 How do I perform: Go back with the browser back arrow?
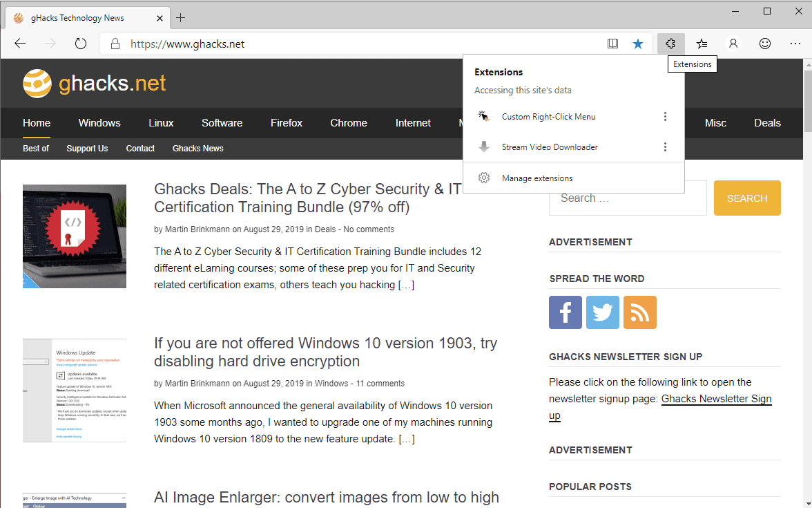coord(20,44)
